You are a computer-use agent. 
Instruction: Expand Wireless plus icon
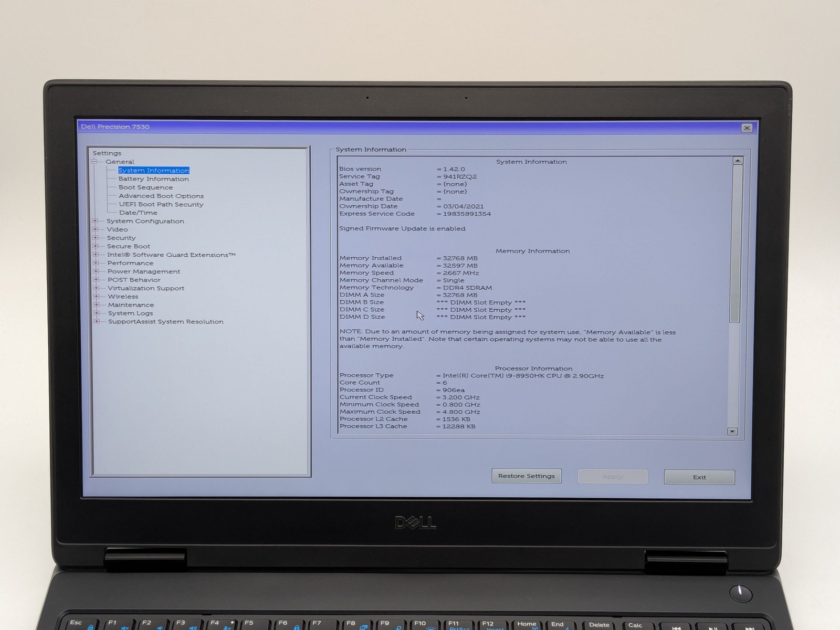click(97, 297)
